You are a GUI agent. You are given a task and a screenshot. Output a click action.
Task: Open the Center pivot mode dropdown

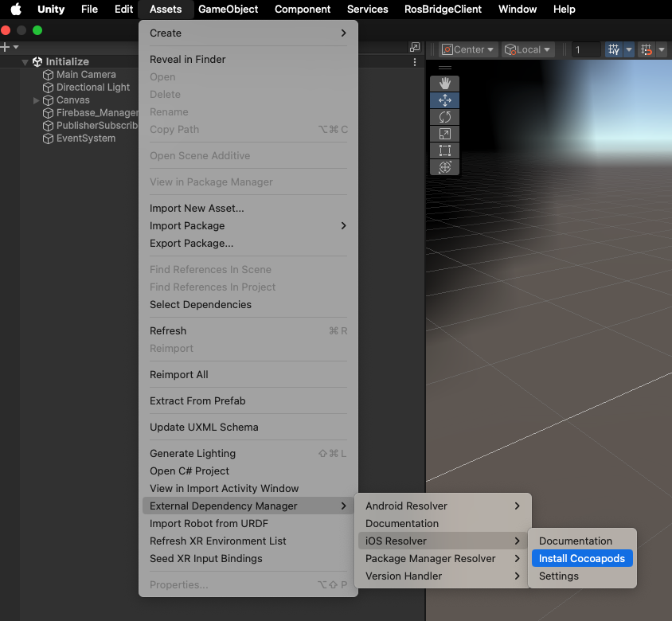click(x=468, y=49)
